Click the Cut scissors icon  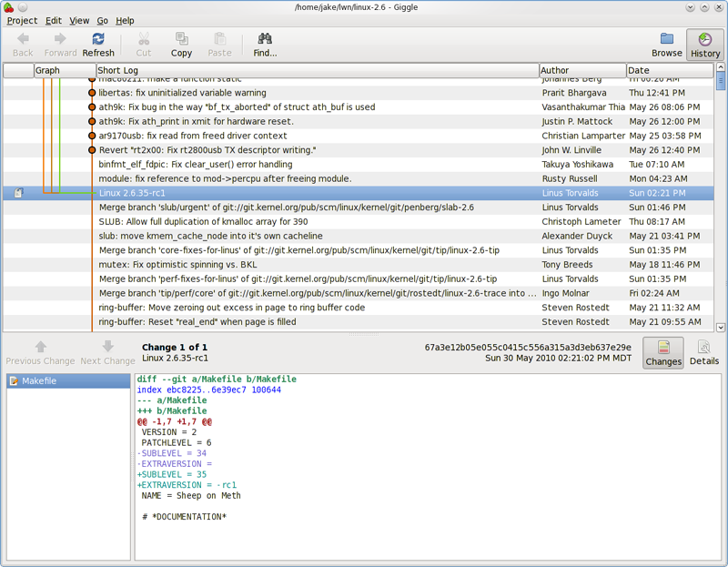[x=144, y=38]
